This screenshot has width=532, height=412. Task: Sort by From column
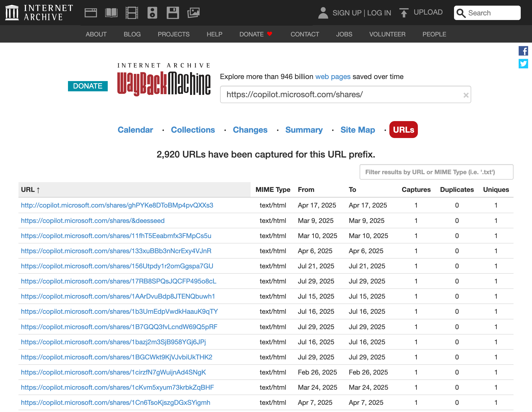click(x=306, y=190)
